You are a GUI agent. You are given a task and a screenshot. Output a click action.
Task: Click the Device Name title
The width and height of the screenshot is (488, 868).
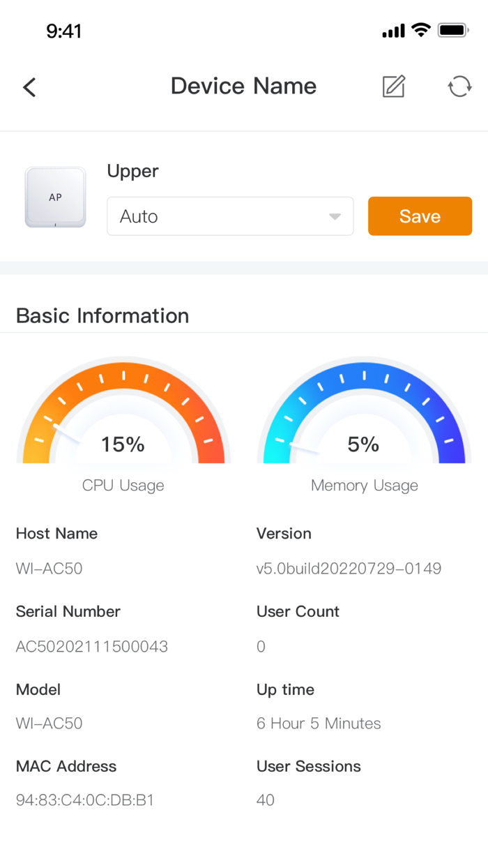243,85
